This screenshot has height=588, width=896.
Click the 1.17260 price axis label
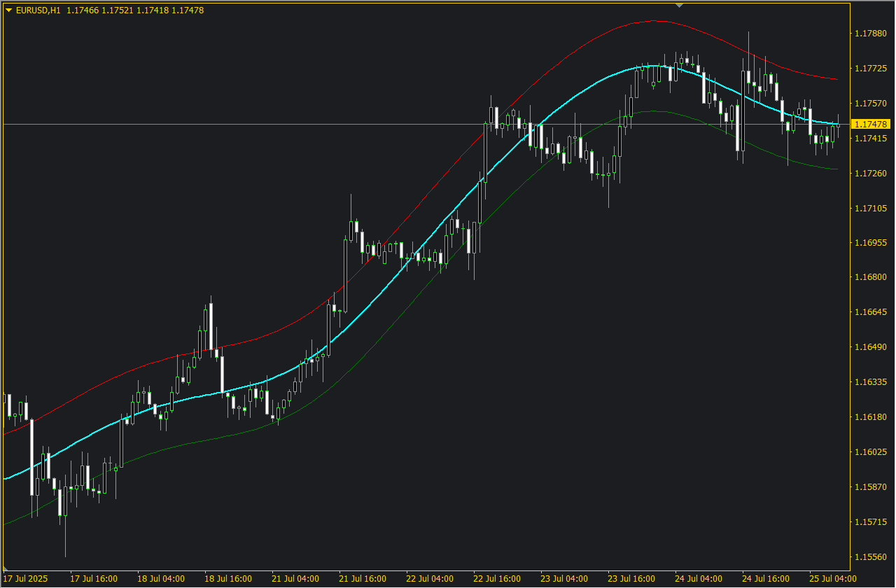coord(870,174)
